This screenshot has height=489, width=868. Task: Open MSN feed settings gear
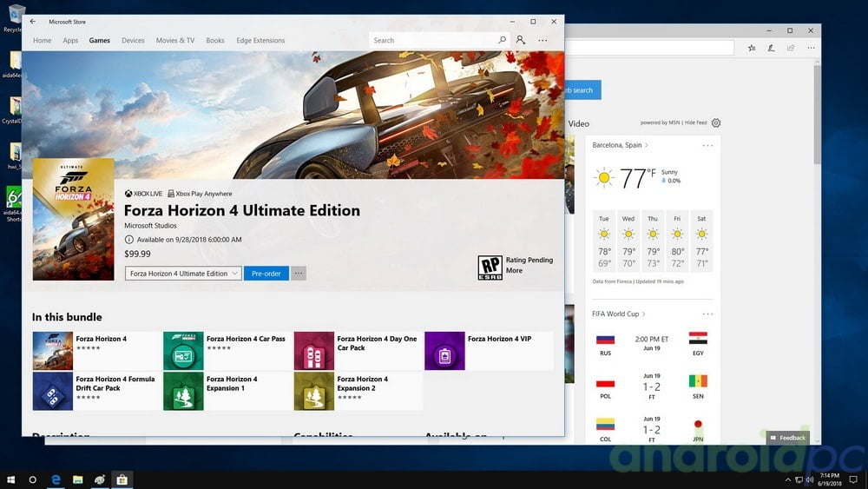tap(716, 123)
